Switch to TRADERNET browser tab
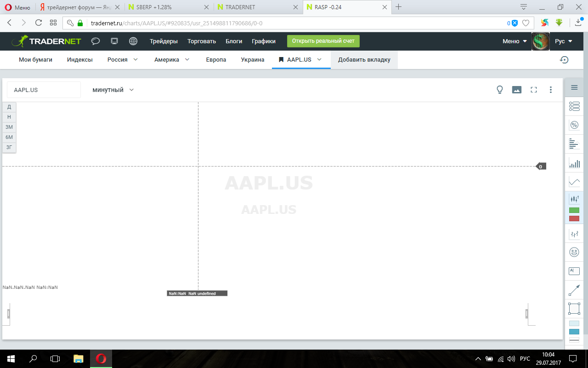588x368 pixels. click(258, 7)
